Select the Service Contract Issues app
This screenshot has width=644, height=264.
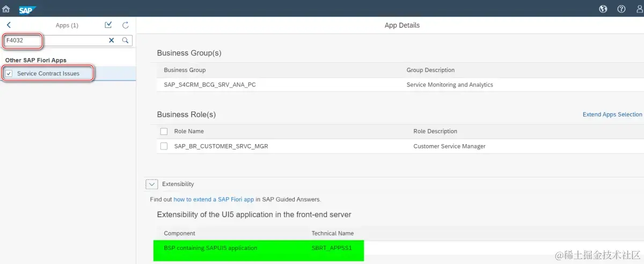click(68, 74)
